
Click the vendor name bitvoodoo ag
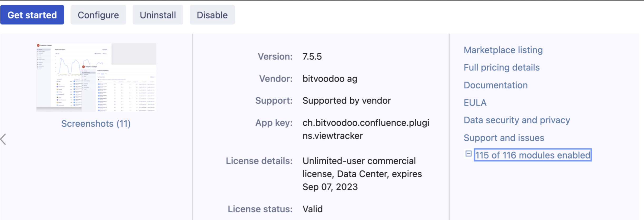(x=330, y=79)
